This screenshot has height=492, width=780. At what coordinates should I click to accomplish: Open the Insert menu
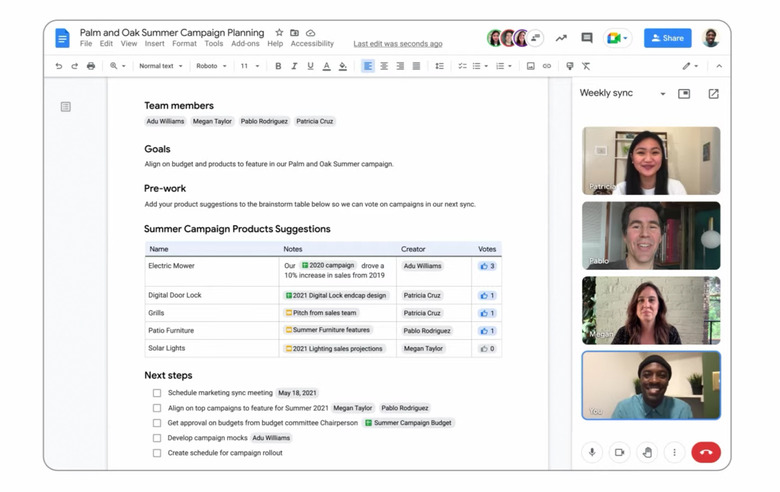[154, 44]
